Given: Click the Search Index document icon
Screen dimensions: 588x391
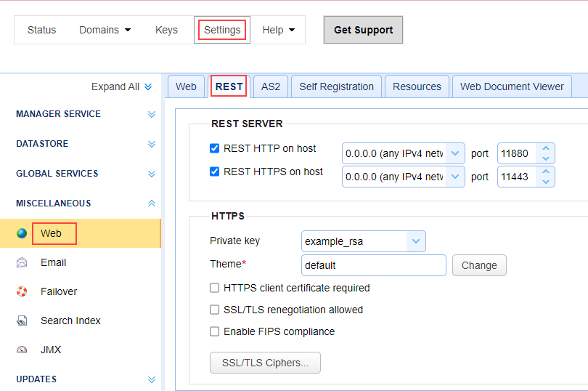Looking at the screenshot, I should point(22,321).
